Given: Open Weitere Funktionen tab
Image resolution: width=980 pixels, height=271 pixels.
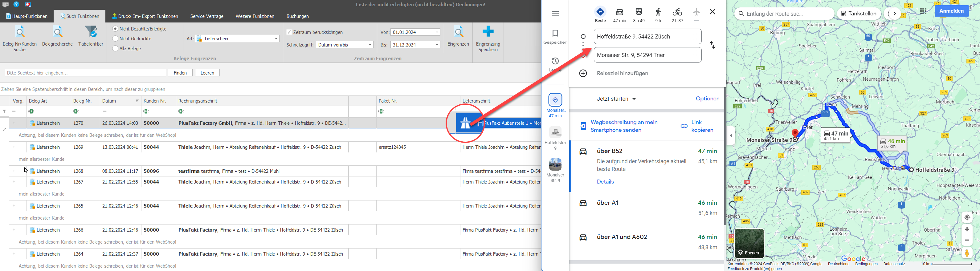Looking at the screenshot, I should [x=255, y=16].
